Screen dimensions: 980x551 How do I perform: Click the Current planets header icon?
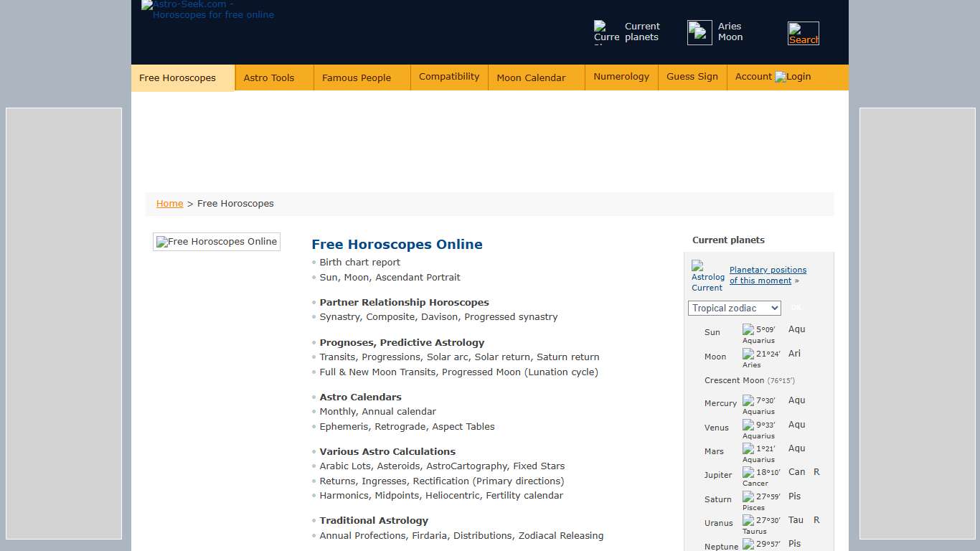pyautogui.click(x=606, y=32)
